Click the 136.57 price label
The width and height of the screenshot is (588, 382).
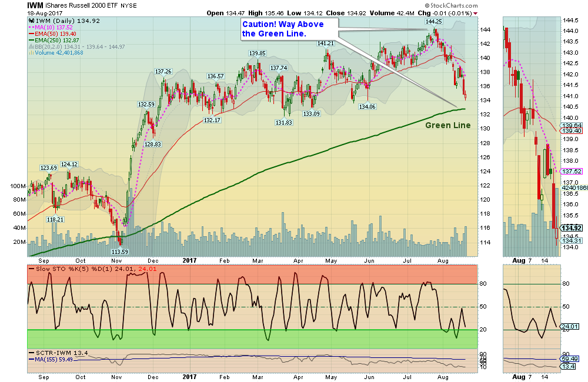tap(215, 76)
